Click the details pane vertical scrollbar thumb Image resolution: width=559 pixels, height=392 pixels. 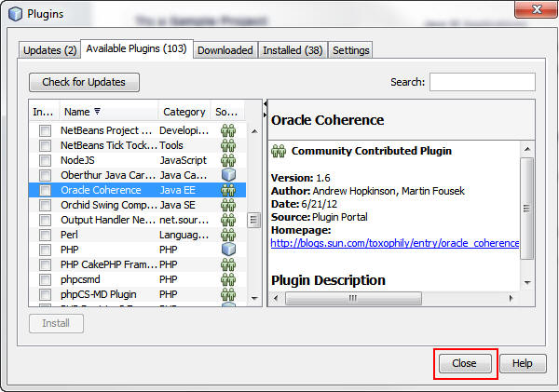[527, 209]
